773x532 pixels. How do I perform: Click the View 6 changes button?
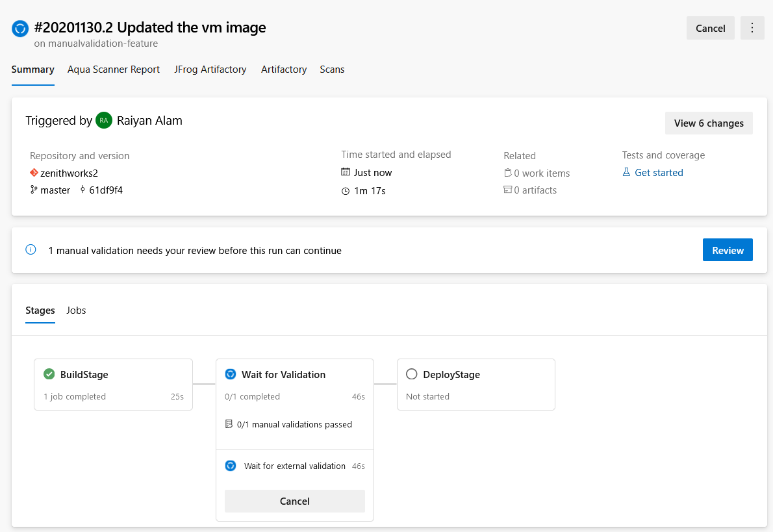(x=709, y=123)
